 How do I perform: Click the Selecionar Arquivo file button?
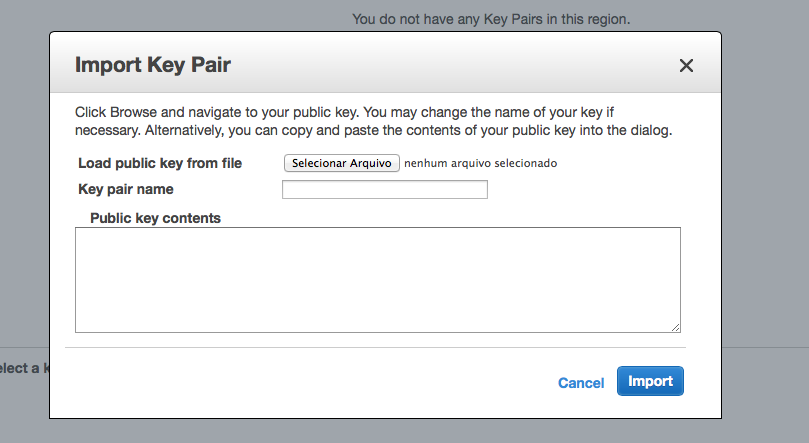pyautogui.click(x=342, y=163)
